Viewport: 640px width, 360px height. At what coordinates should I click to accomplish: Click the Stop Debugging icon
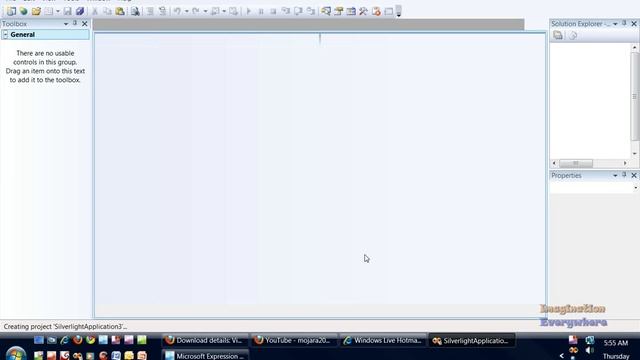pos(273,11)
